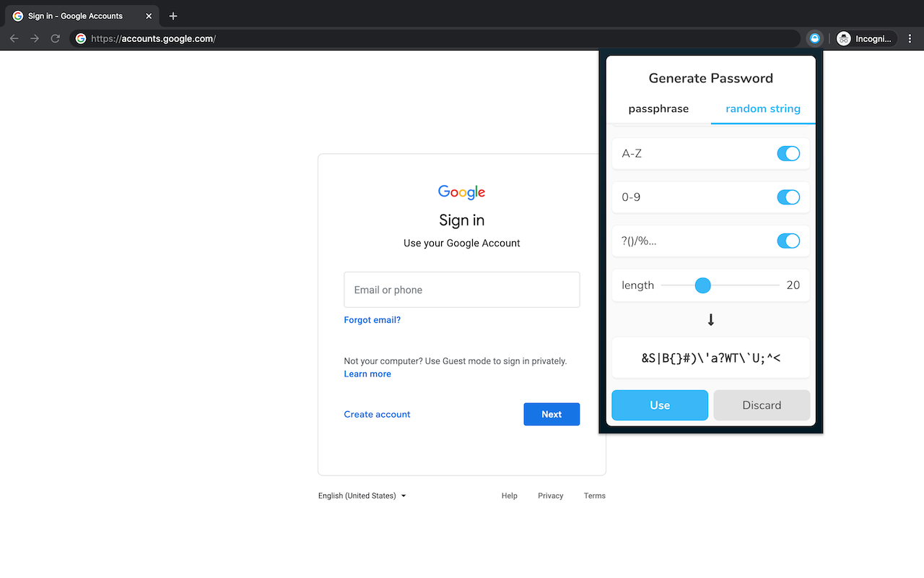Click the password generator extension icon
This screenshot has height=578, width=924.
(x=814, y=38)
